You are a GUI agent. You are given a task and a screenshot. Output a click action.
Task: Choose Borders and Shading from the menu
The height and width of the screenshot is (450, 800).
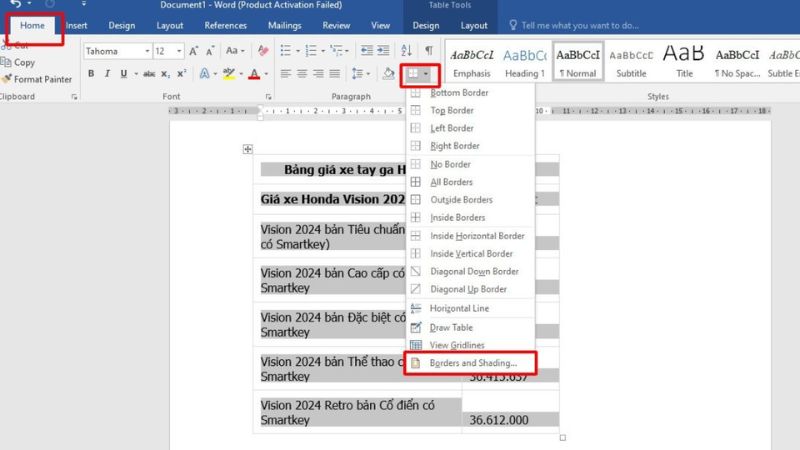[x=472, y=363]
